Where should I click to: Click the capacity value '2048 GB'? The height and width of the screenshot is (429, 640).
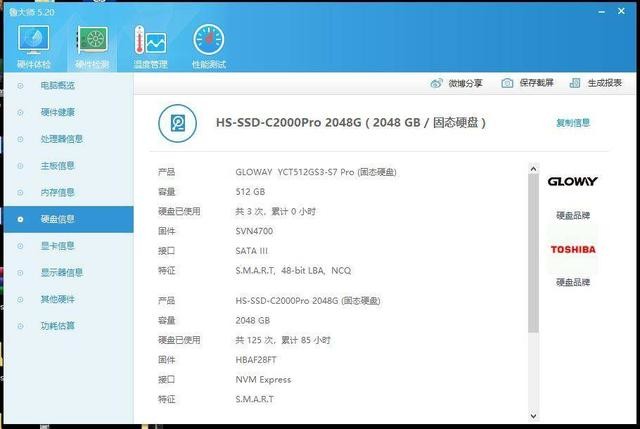(x=253, y=321)
